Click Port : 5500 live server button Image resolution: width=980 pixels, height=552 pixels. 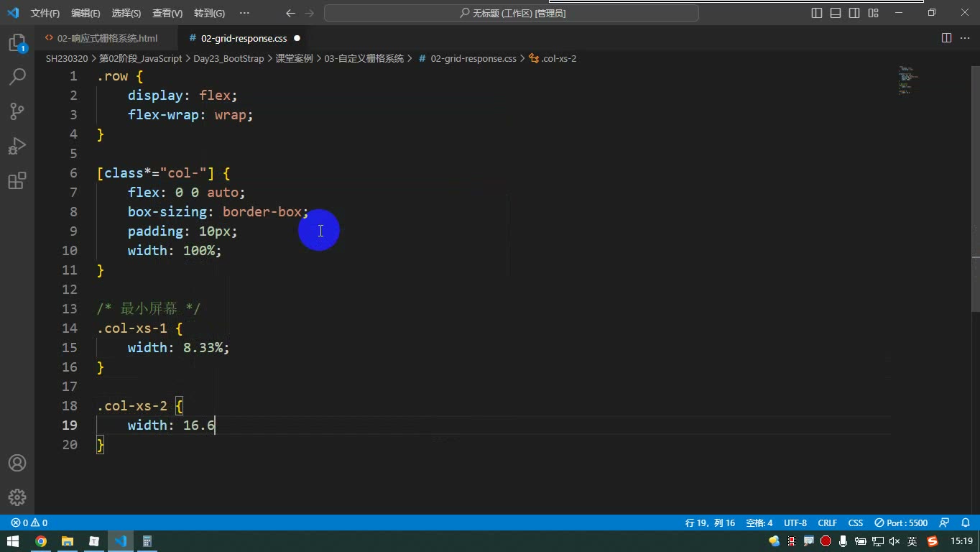(901, 523)
